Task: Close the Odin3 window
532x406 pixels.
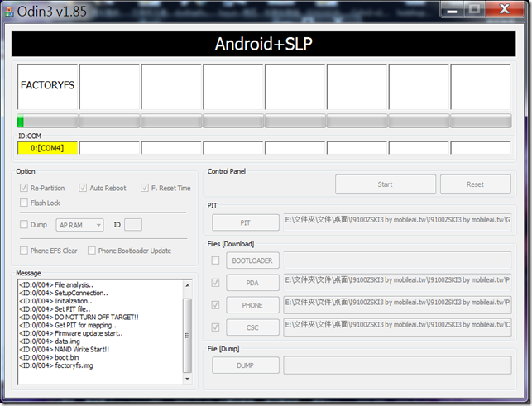Action: [505, 9]
